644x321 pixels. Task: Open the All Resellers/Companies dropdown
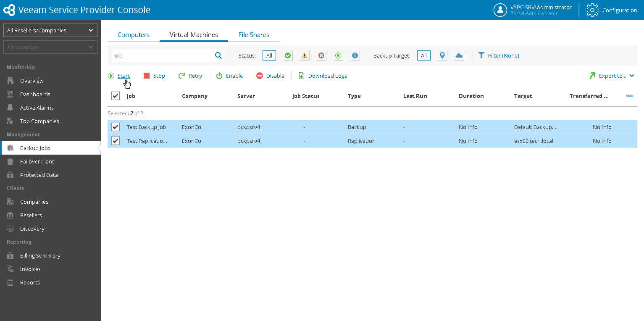click(x=50, y=30)
